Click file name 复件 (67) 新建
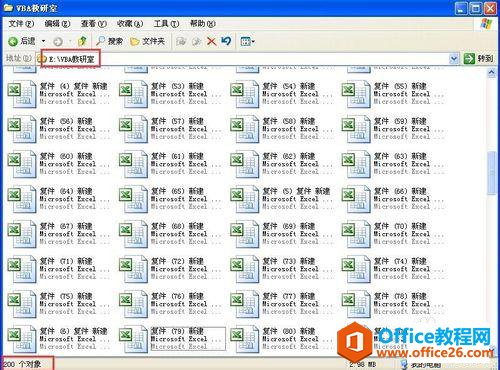 (x=66, y=226)
